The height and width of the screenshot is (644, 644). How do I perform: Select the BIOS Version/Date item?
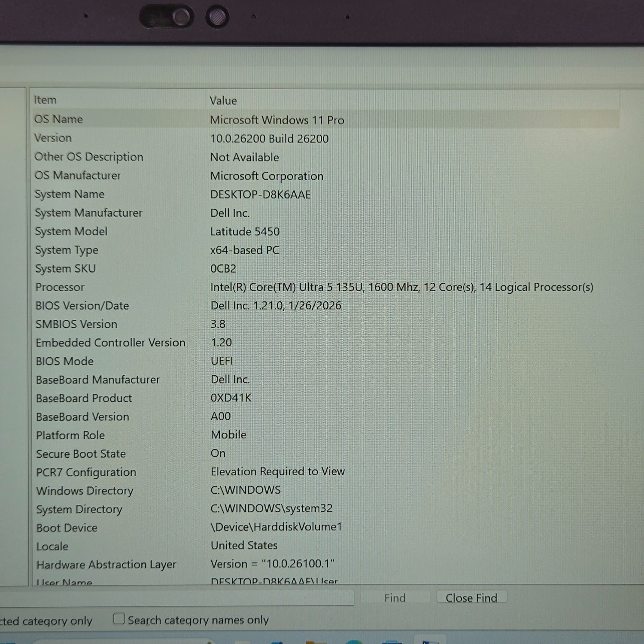(x=82, y=305)
